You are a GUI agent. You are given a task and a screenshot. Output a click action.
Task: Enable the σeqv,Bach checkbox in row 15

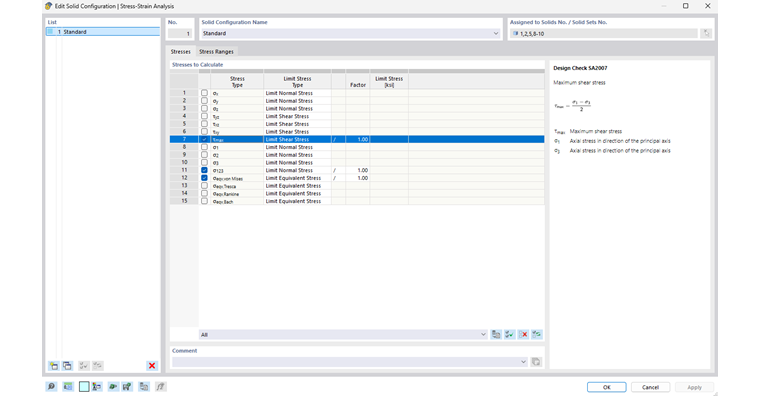click(204, 201)
